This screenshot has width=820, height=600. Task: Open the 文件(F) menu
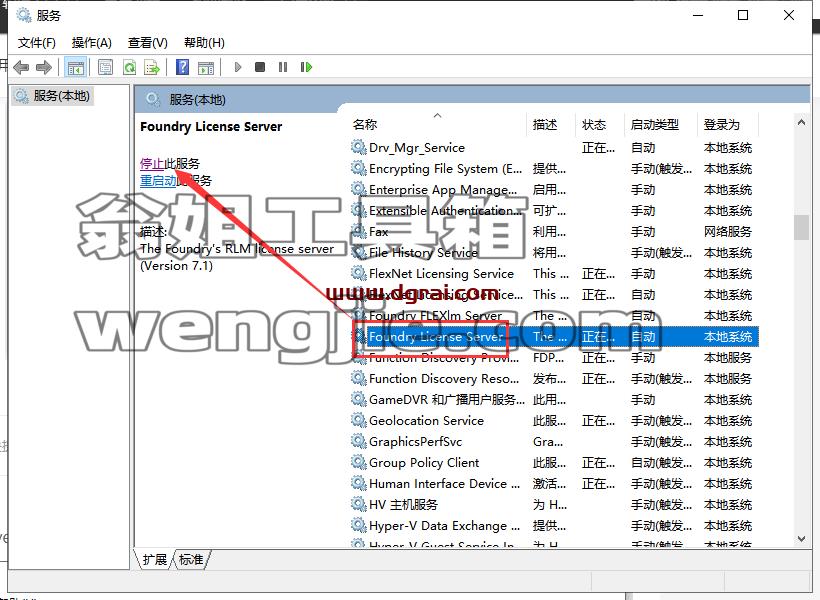pos(37,42)
